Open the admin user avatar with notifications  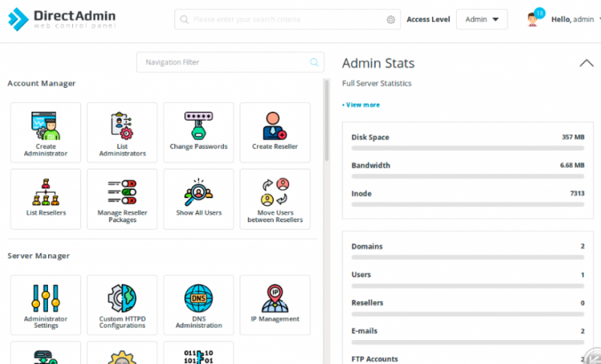coord(533,19)
